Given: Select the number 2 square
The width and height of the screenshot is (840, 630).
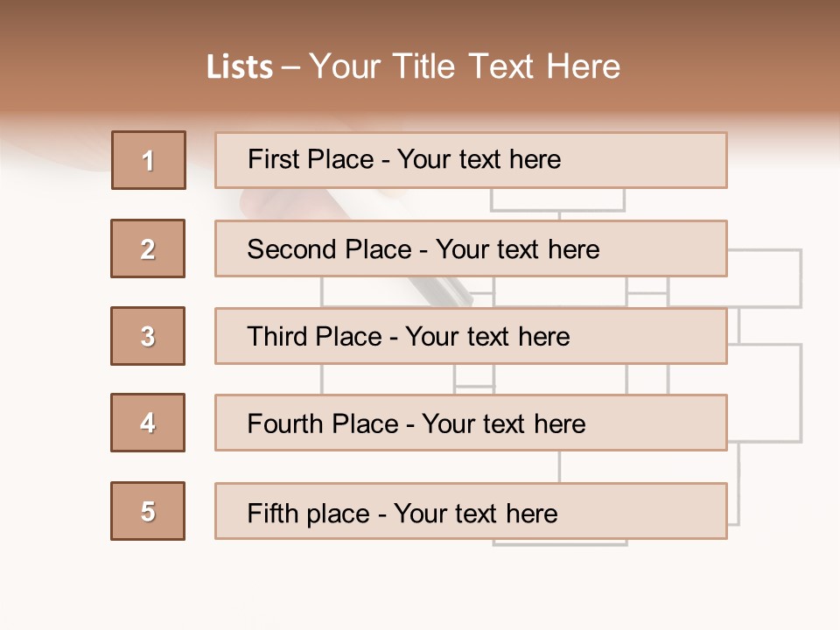Looking at the screenshot, I should coord(148,248).
